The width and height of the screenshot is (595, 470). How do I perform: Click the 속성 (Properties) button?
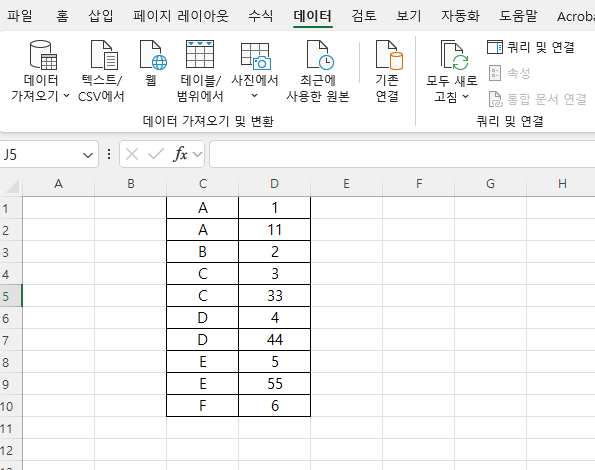pos(509,73)
